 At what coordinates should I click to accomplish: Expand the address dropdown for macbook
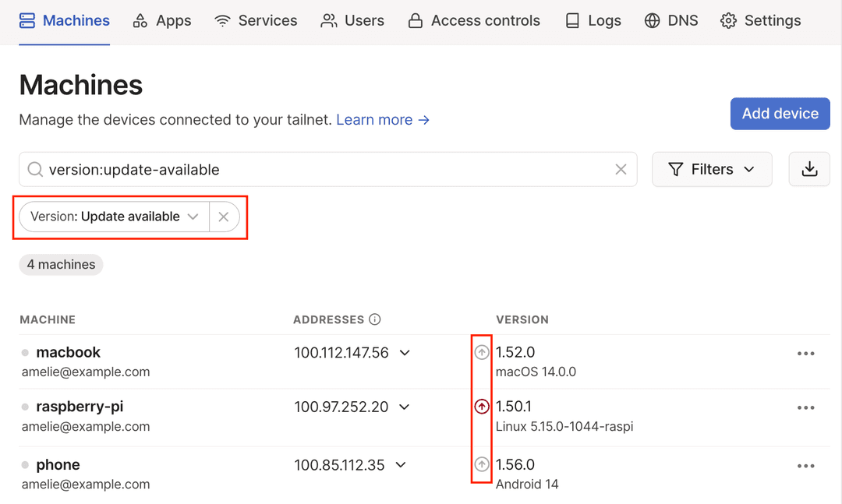pos(405,352)
